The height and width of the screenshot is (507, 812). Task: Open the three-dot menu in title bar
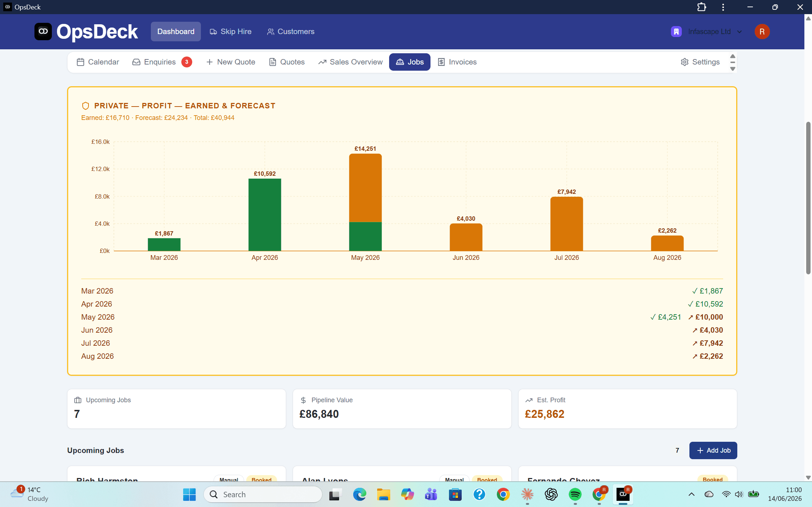pos(723,7)
